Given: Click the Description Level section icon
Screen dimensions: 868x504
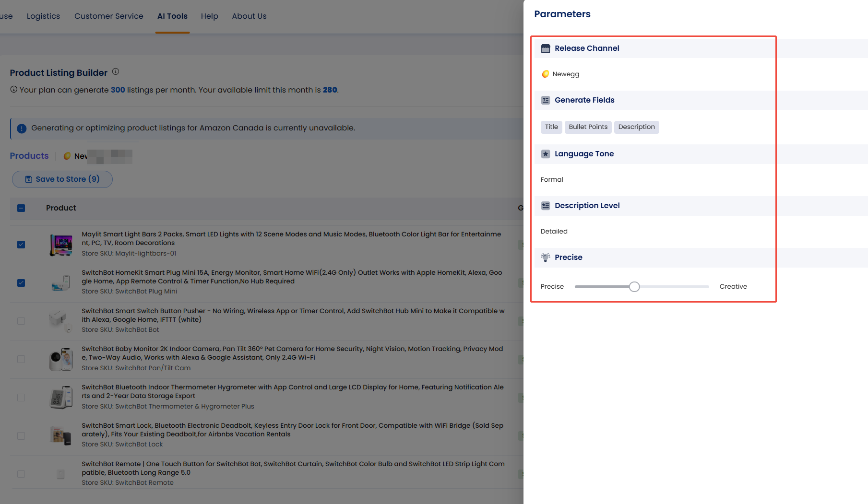Looking at the screenshot, I should [x=546, y=206].
